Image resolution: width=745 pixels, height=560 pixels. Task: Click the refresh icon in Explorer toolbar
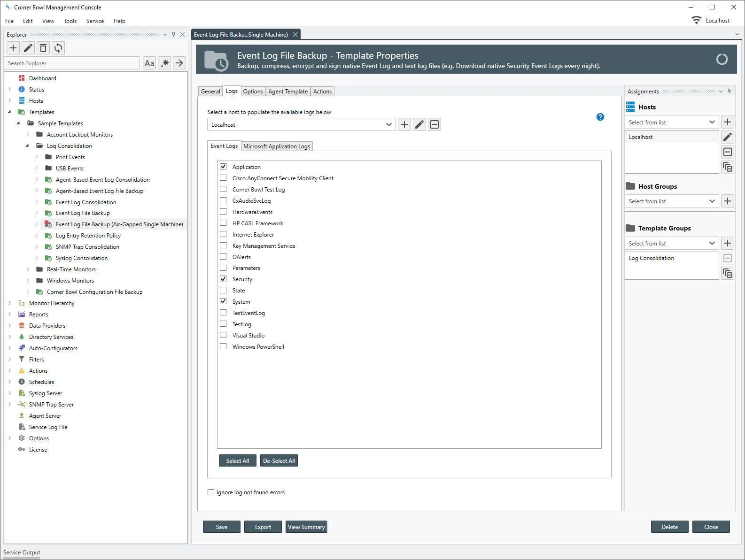[x=58, y=48]
